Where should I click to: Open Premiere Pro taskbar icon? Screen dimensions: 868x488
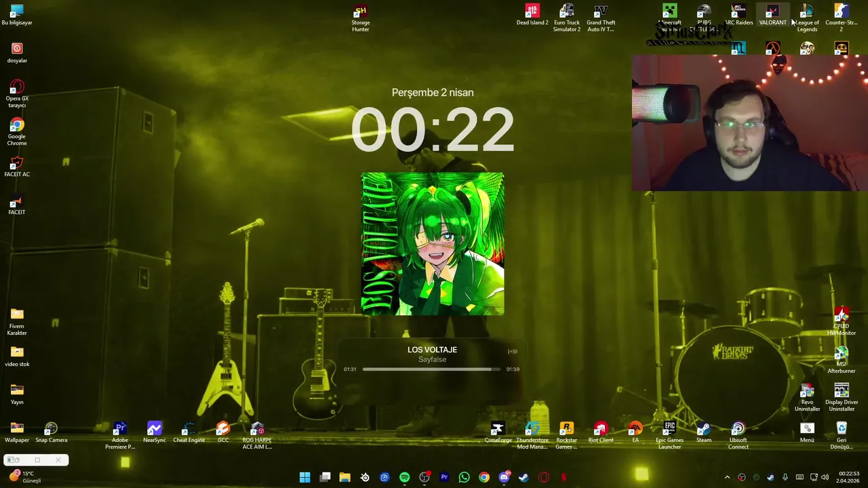coord(444,477)
